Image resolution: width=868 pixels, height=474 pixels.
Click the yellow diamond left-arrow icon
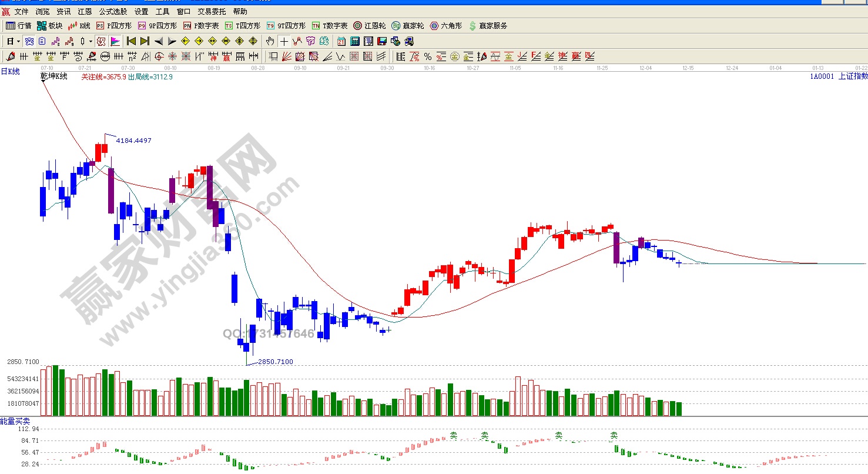coord(185,41)
